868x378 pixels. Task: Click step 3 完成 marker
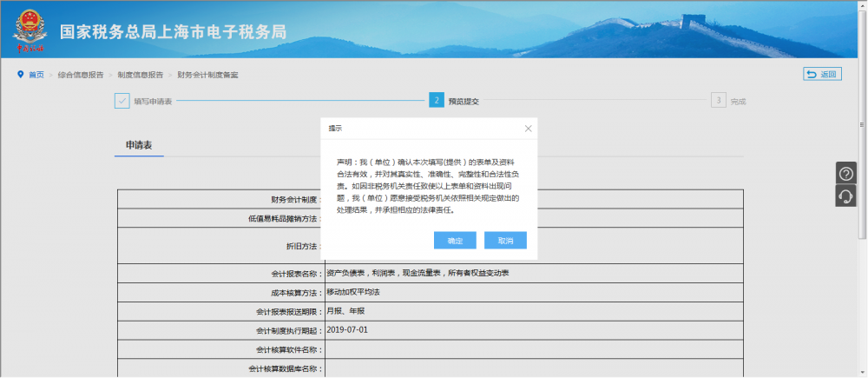pos(718,100)
